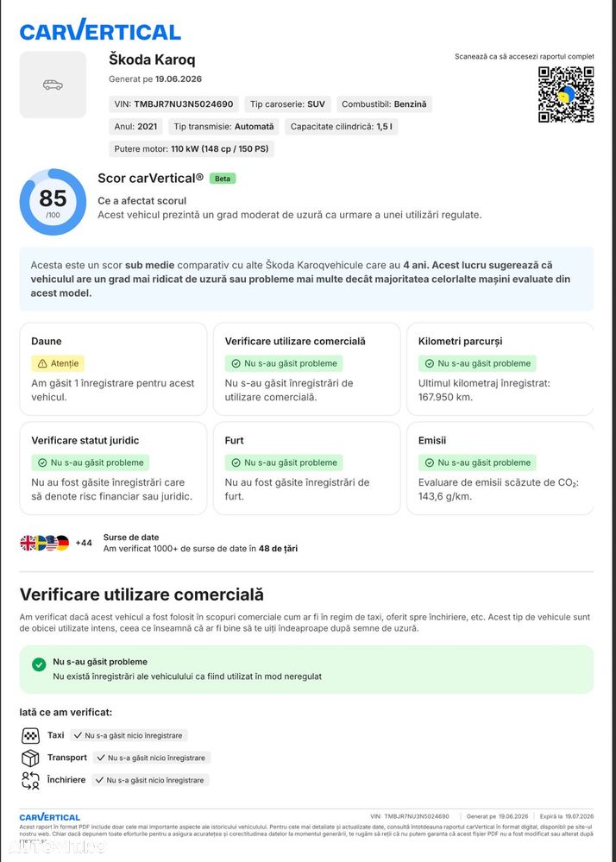Open the Daune summary card

point(113,369)
